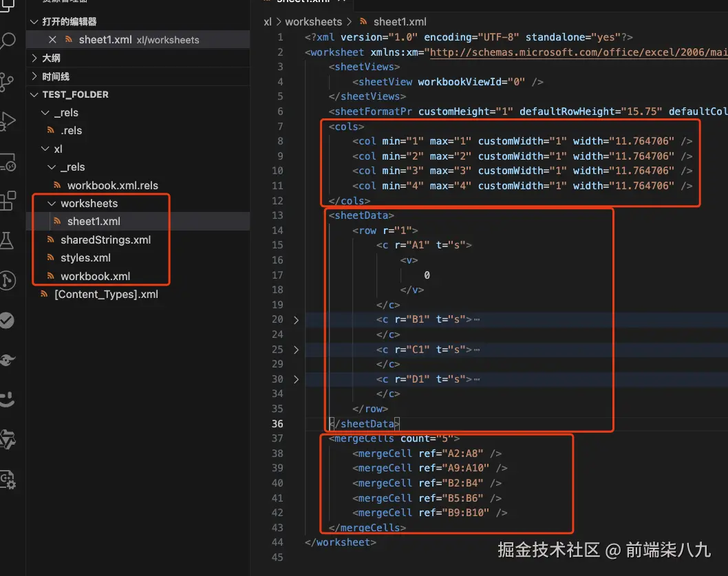Open the Search view in the activity bar
This screenshot has width=728, height=576.
click(x=8, y=41)
